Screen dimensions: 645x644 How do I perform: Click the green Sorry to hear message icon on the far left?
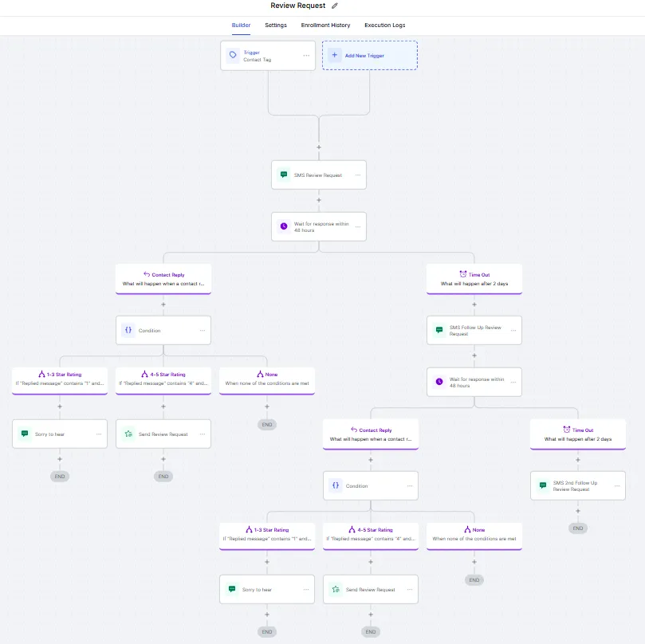[x=25, y=434]
